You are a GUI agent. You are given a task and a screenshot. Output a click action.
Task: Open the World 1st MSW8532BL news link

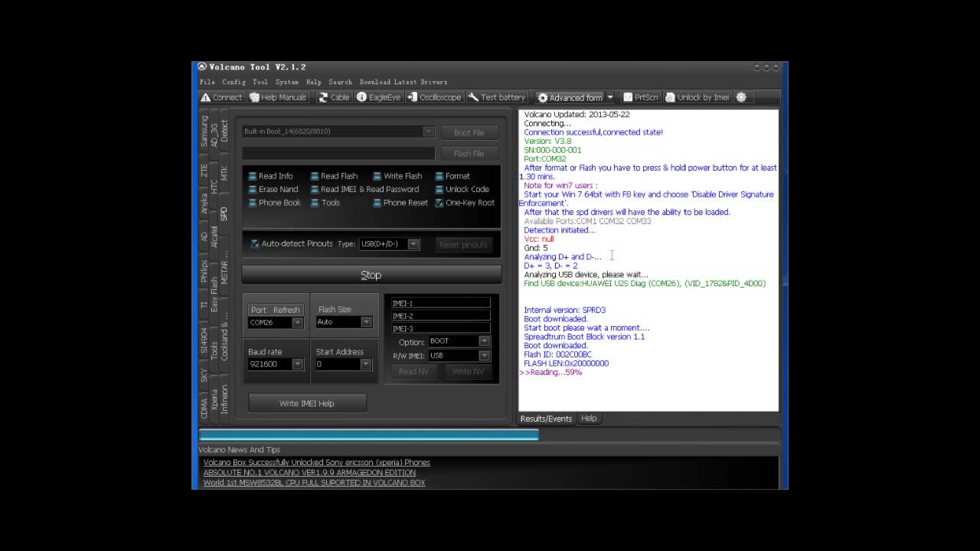(314, 483)
